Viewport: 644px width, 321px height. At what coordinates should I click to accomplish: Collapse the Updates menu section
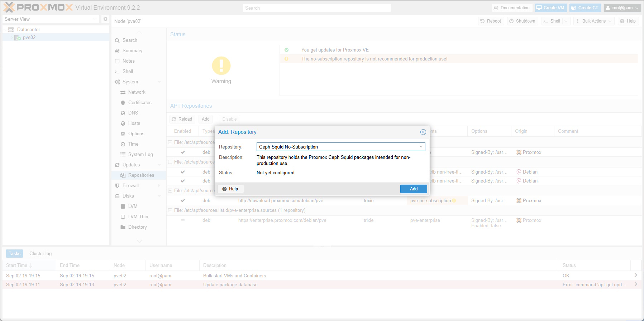coord(159,165)
